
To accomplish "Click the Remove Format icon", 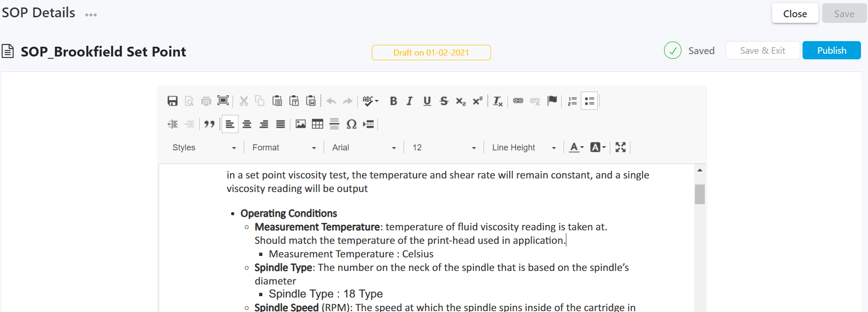I will (498, 101).
